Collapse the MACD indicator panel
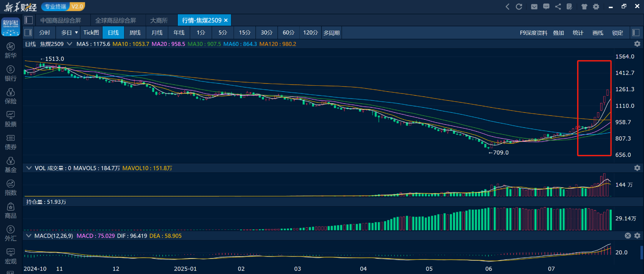 click(x=29, y=235)
